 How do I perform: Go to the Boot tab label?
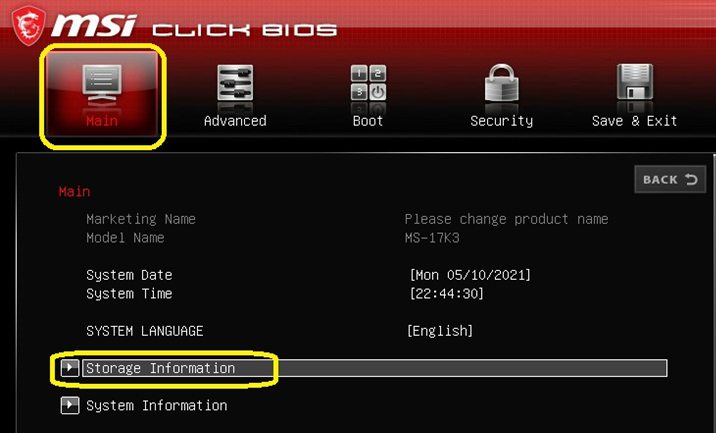[368, 121]
